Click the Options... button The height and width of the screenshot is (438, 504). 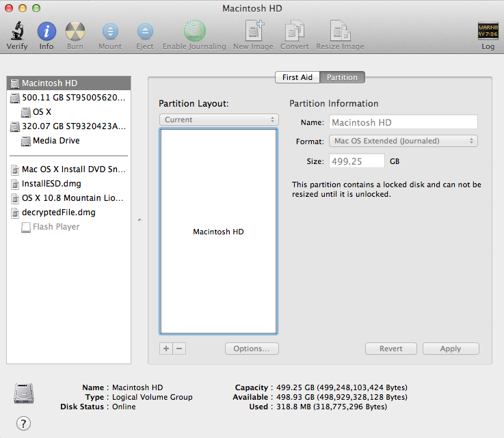point(252,348)
